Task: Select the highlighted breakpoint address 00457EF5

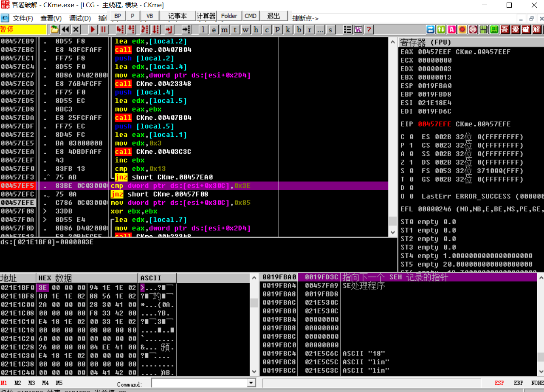Action: tap(18, 186)
